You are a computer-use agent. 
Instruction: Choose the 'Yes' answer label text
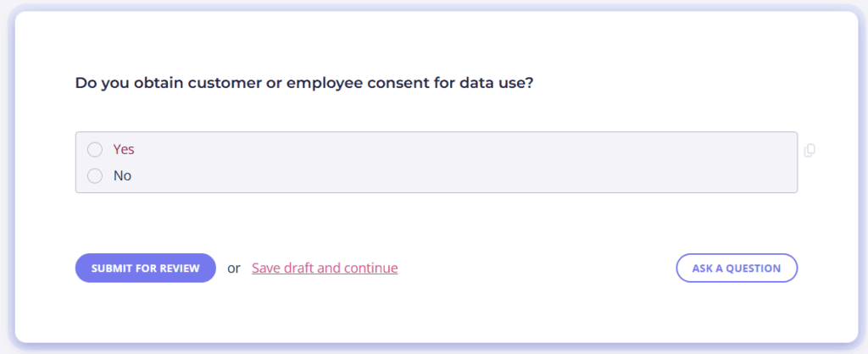(124, 149)
